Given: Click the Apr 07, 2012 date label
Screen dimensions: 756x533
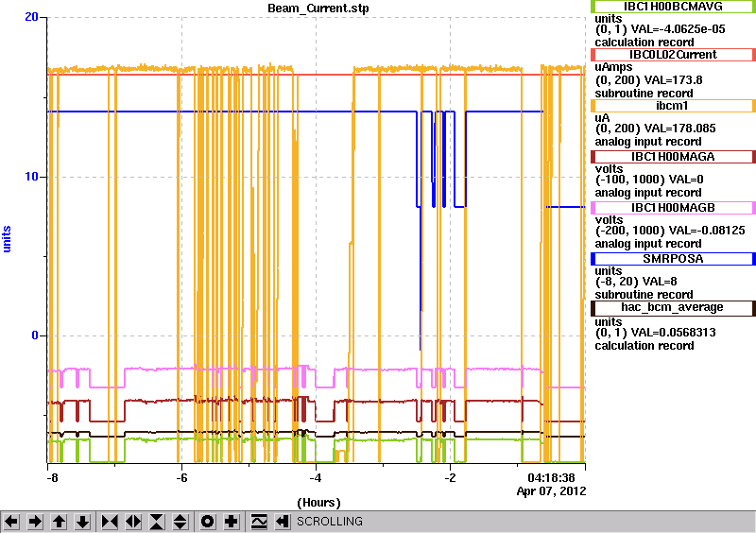Looking at the screenshot, I should (x=551, y=491).
